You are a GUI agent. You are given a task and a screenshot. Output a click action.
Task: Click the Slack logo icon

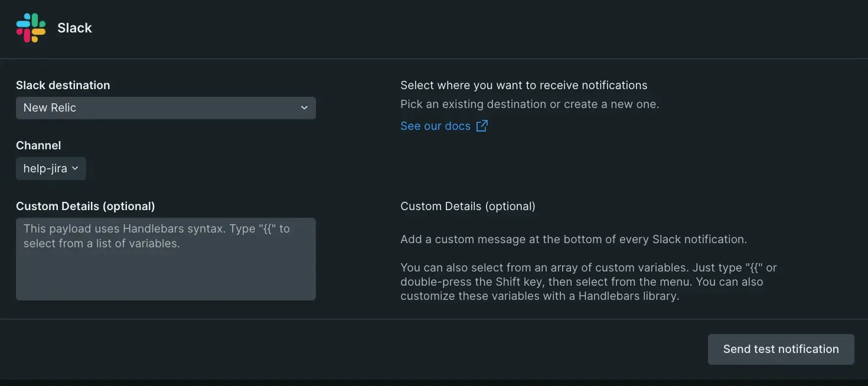point(31,28)
